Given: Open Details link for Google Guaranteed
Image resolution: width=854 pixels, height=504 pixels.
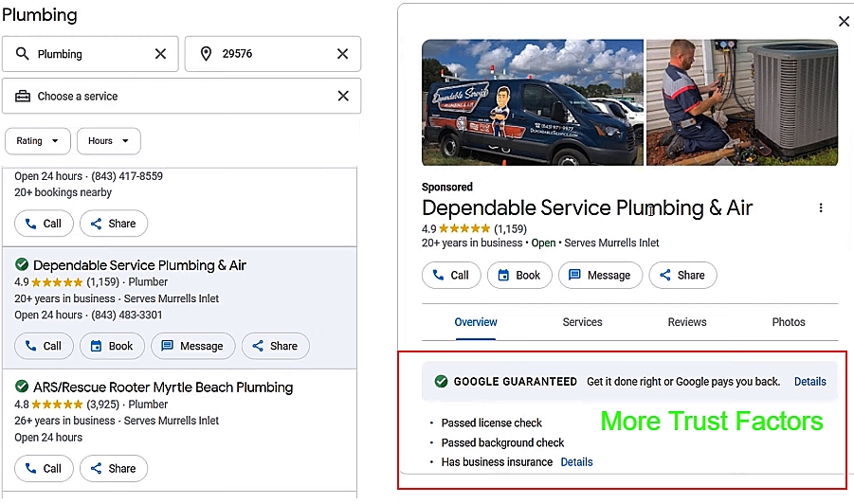Looking at the screenshot, I should 809,382.
